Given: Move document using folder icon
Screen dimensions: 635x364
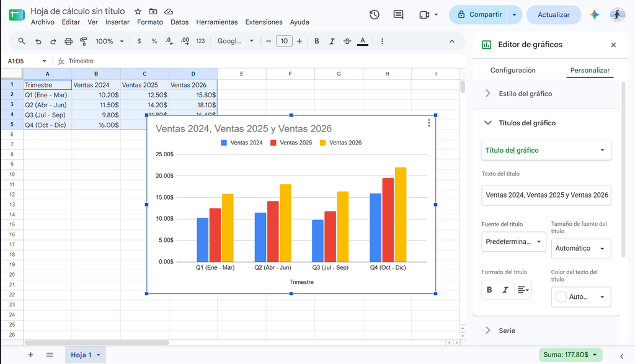Looking at the screenshot, I should (x=153, y=11).
